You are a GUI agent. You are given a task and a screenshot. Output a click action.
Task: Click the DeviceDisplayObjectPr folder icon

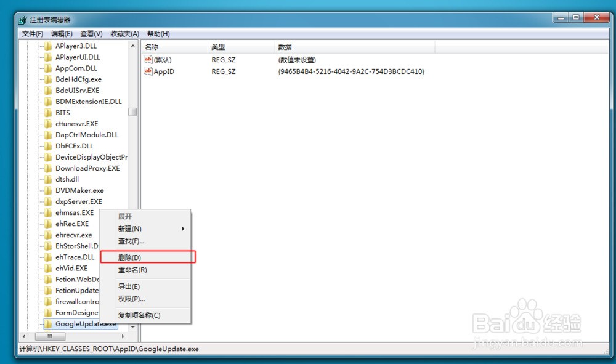(x=48, y=157)
